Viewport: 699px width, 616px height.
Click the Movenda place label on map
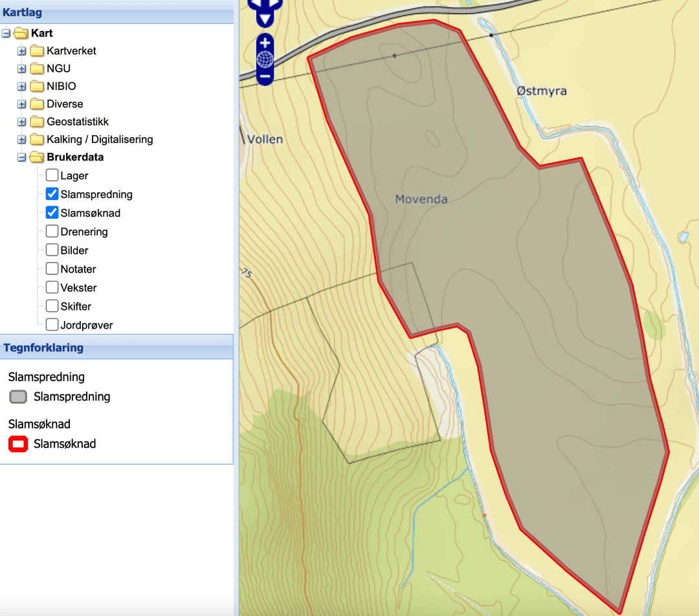coord(421,199)
